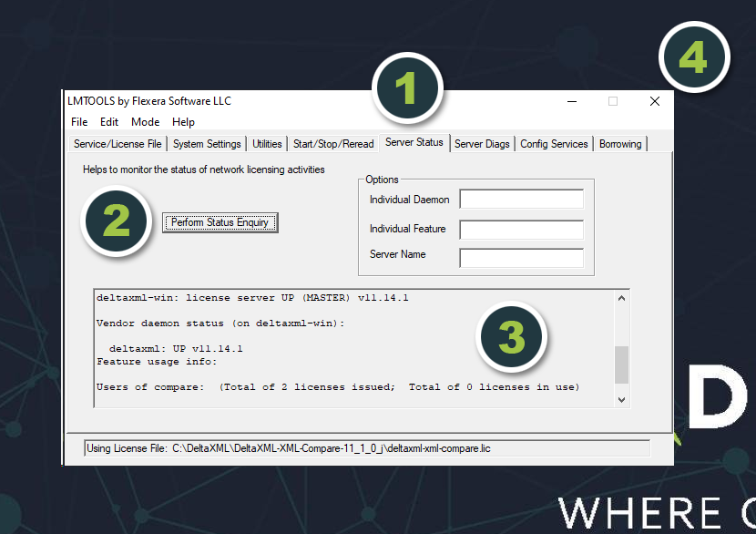Image resolution: width=756 pixels, height=534 pixels.
Task: Open the Edit menu
Action: (x=109, y=122)
